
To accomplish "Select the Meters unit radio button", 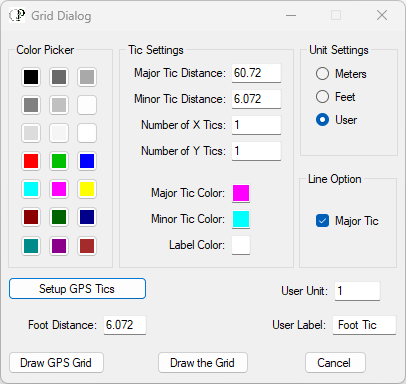I will 322,74.
